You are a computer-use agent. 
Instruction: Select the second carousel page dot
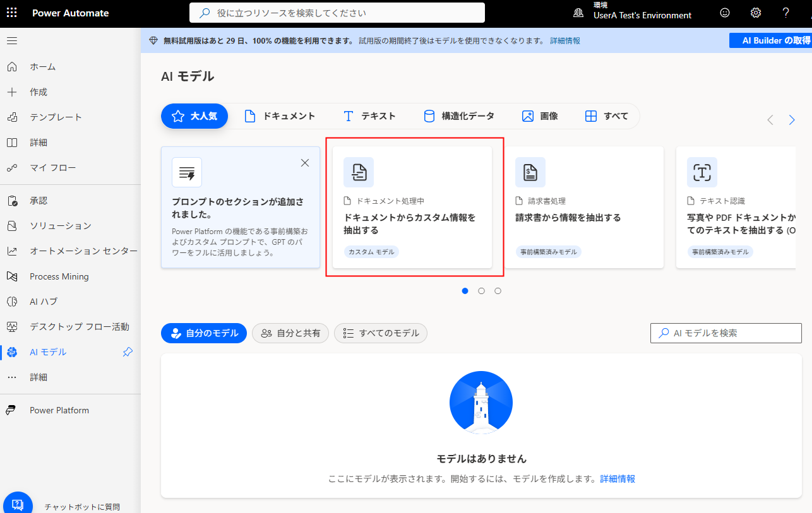click(482, 291)
